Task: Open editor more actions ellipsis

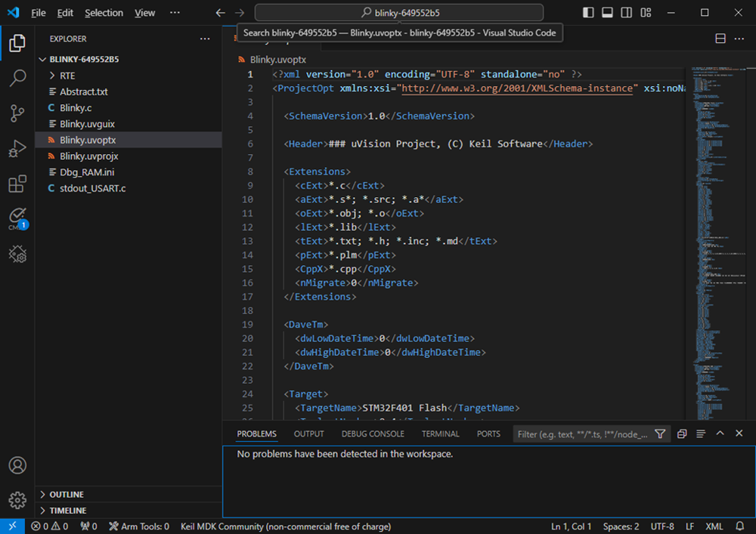Action: (x=739, y=39)
